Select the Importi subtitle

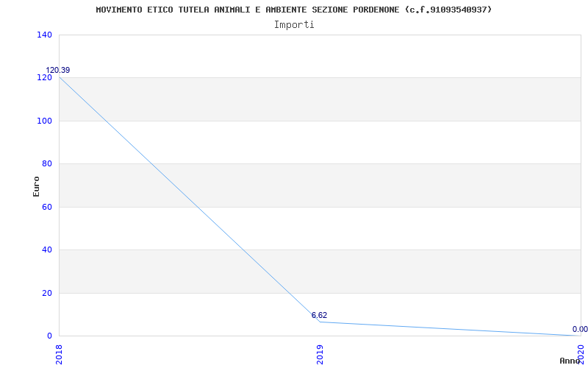tap(294, 25)
